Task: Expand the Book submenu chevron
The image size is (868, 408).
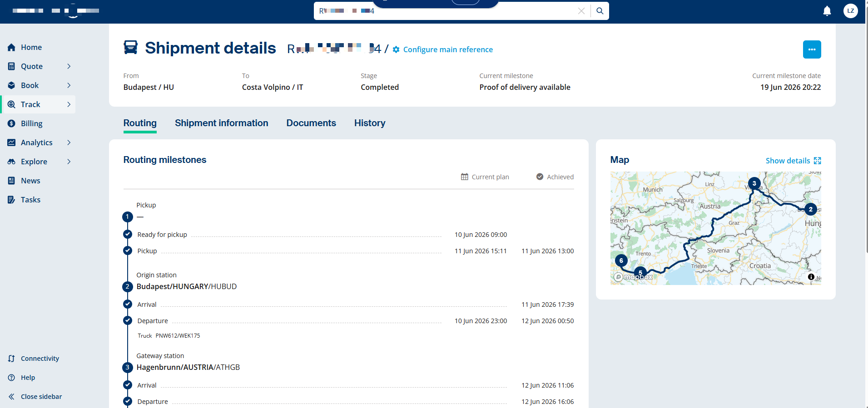Action: click(x=69, y=85)
